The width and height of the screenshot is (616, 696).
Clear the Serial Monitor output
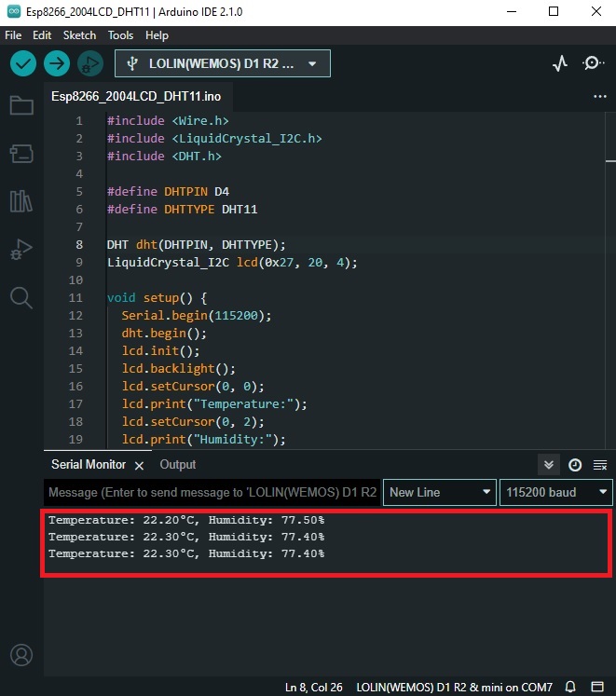[600, 465]
